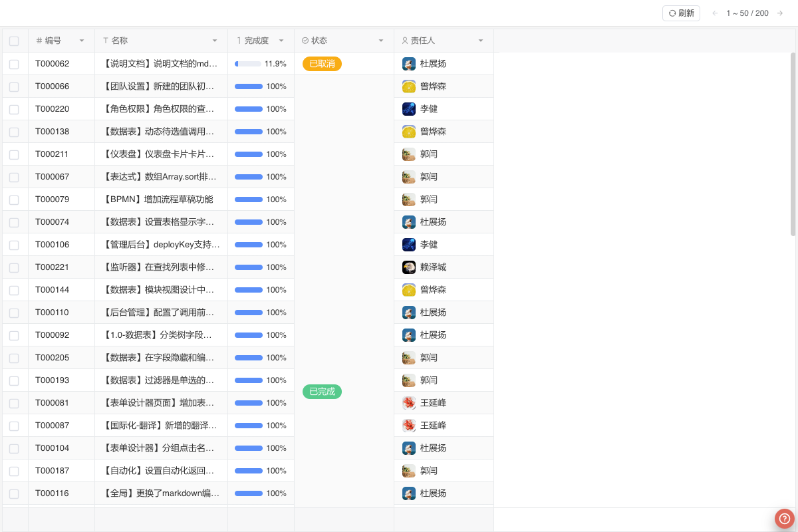Select the checkbox on row T000193
Screen dimensions: 798x532
click(x=14, y=380)
